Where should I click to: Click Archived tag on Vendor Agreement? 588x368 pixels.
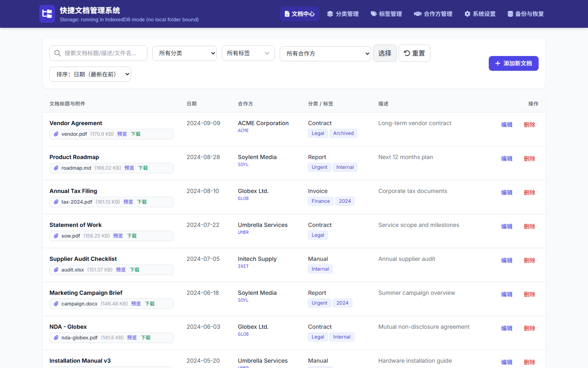(343, 133)
